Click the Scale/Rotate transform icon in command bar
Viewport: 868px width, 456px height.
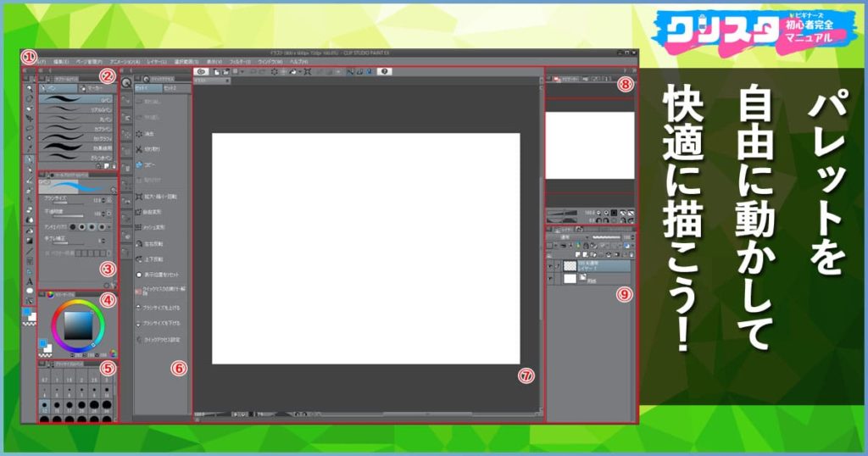(307, 71)
